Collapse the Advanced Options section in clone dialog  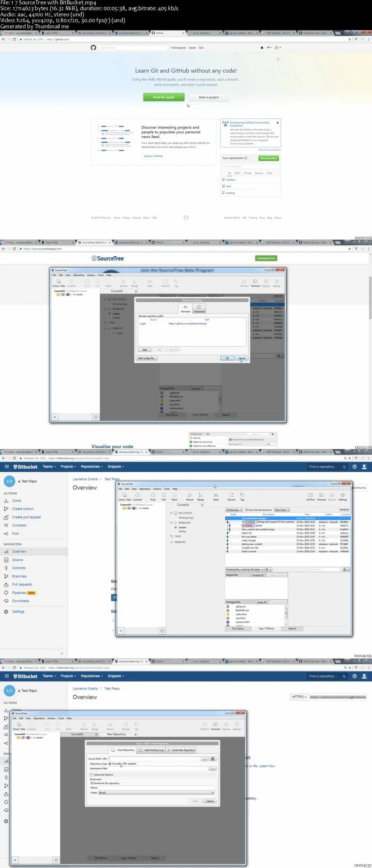91,775
